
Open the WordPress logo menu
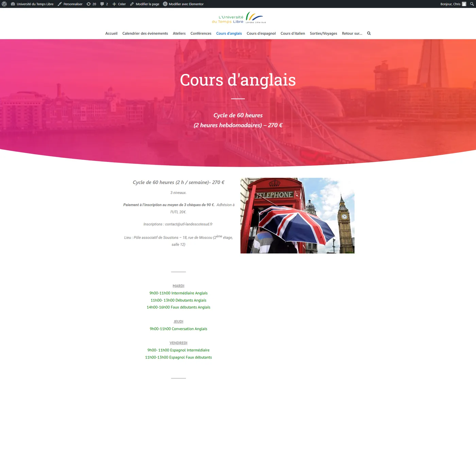click(x=4, y=4)
